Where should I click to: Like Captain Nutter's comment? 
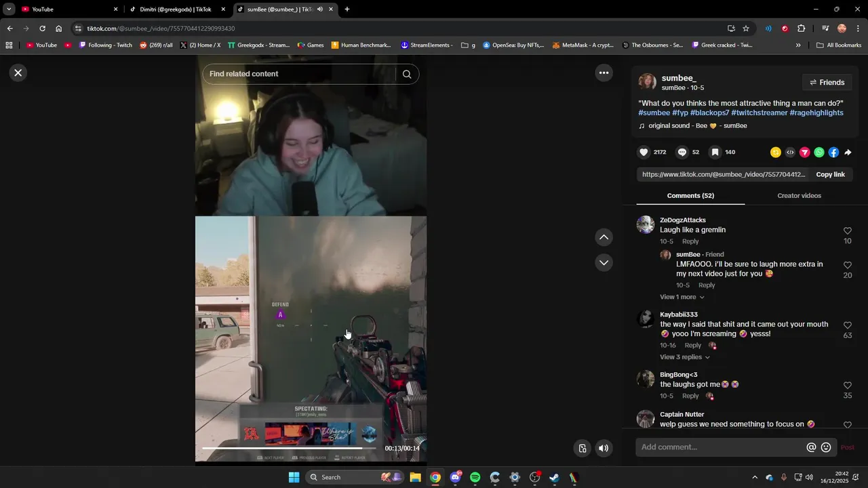click(848, 425)
